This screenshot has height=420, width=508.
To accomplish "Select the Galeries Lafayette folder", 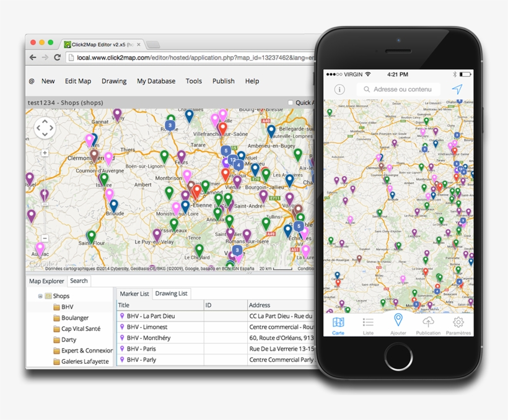I will coord(81,361).
